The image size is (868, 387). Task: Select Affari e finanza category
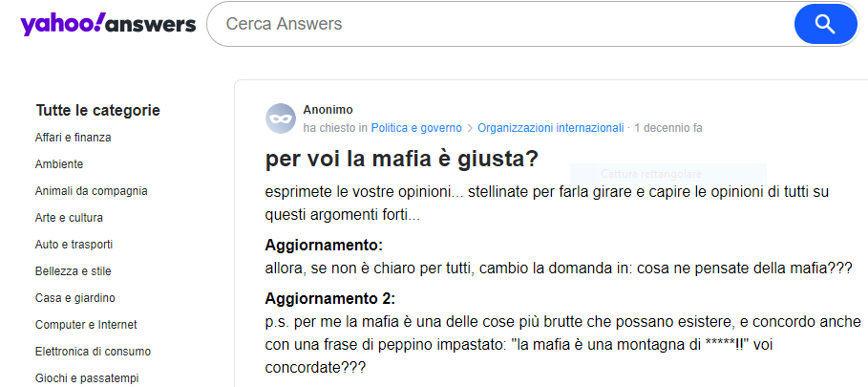pos(73,138)
